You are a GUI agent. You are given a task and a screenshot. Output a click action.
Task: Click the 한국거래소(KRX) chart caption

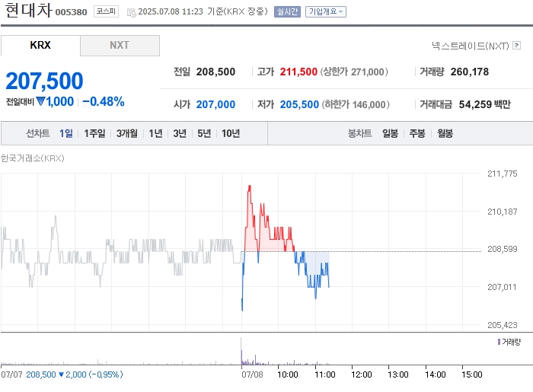(x=32, y=158)
